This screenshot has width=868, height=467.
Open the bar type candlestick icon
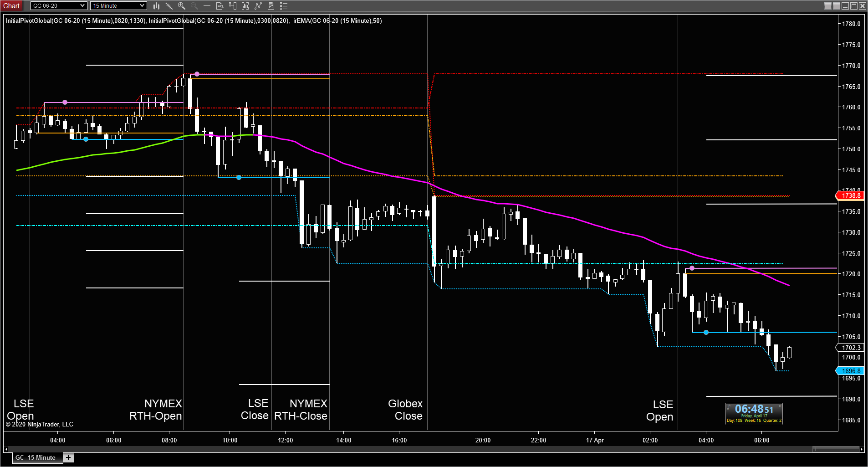156,6
